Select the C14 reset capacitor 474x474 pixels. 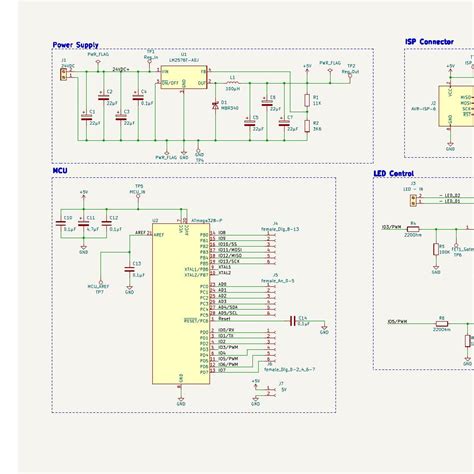point(293,321)
